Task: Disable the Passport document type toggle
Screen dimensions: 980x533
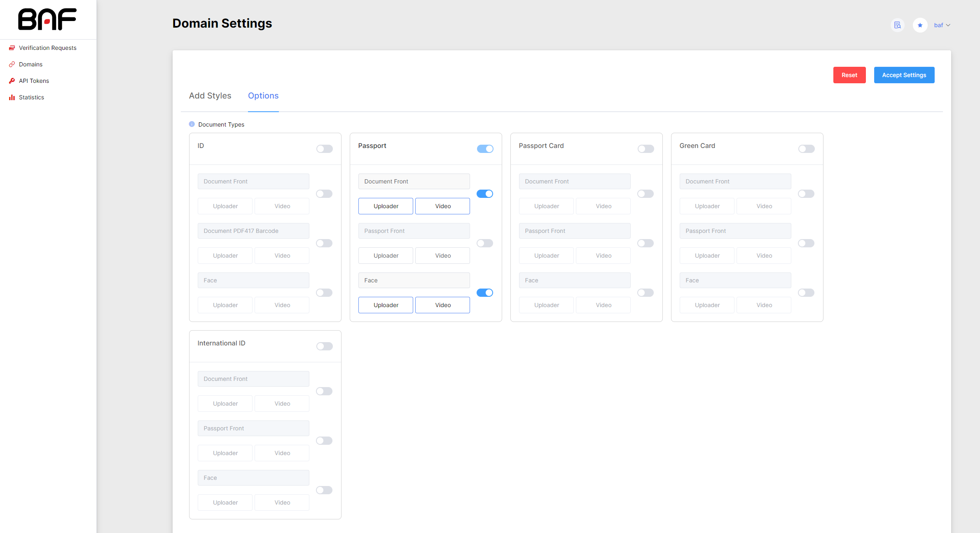Action: [x=485, y=149]
